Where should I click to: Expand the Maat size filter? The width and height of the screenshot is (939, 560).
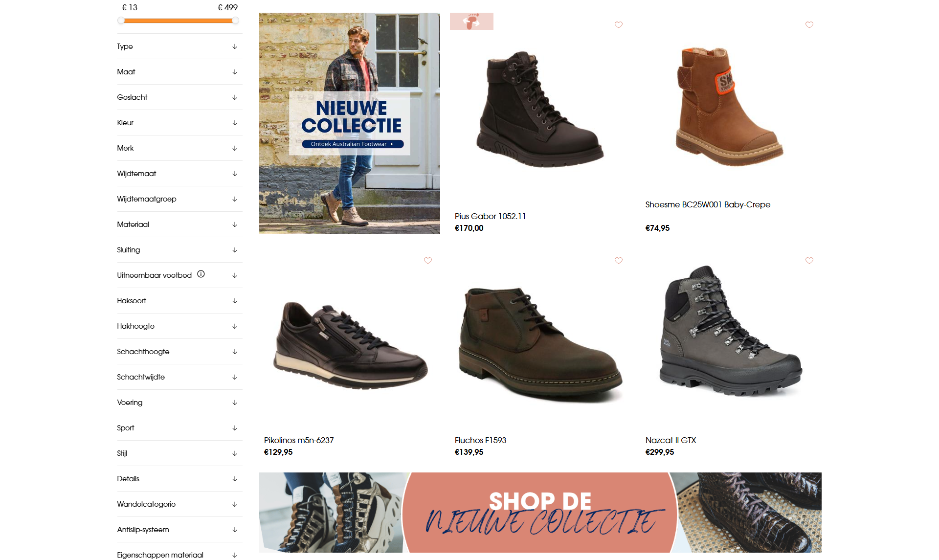pyautogui.click(x=179, y=72)
